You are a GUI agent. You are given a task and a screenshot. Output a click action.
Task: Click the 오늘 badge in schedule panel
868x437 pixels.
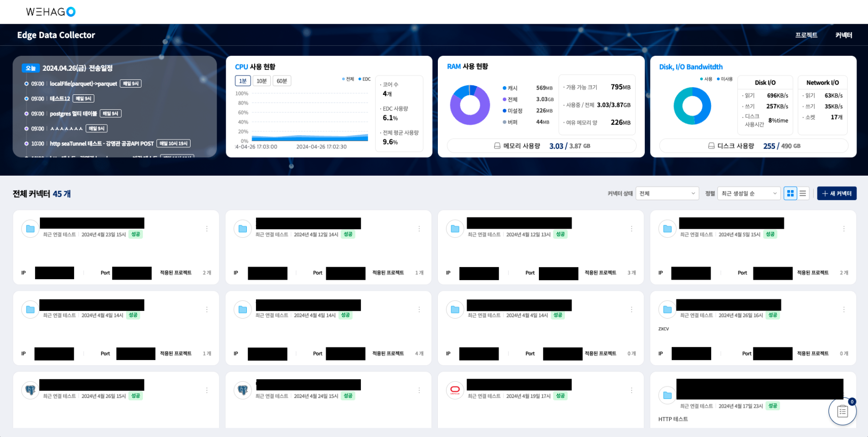pos(31,68)
